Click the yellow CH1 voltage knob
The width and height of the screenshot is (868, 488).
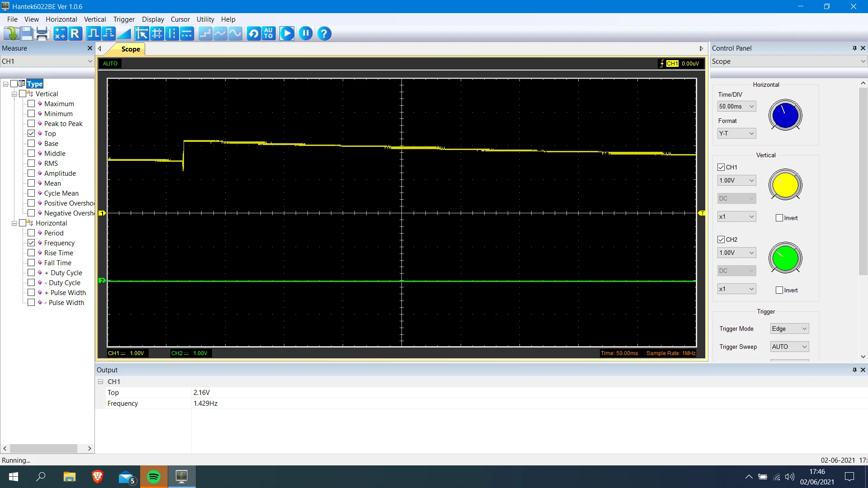point(785,184)
